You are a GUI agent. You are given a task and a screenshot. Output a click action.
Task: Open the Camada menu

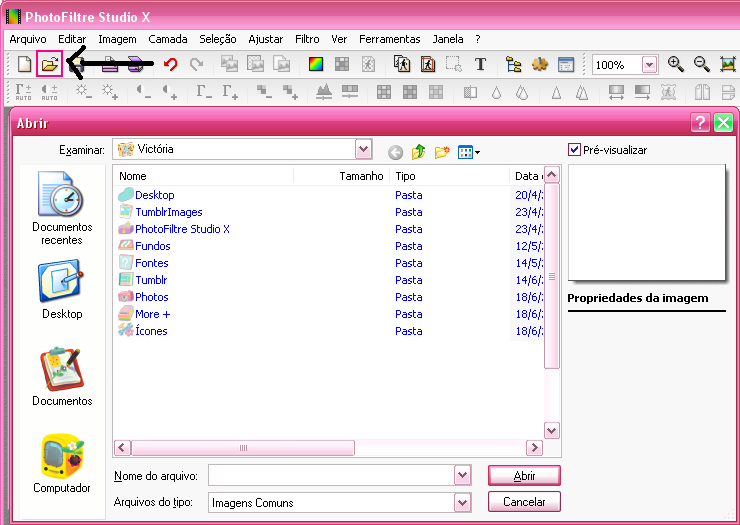coord(168,39)
